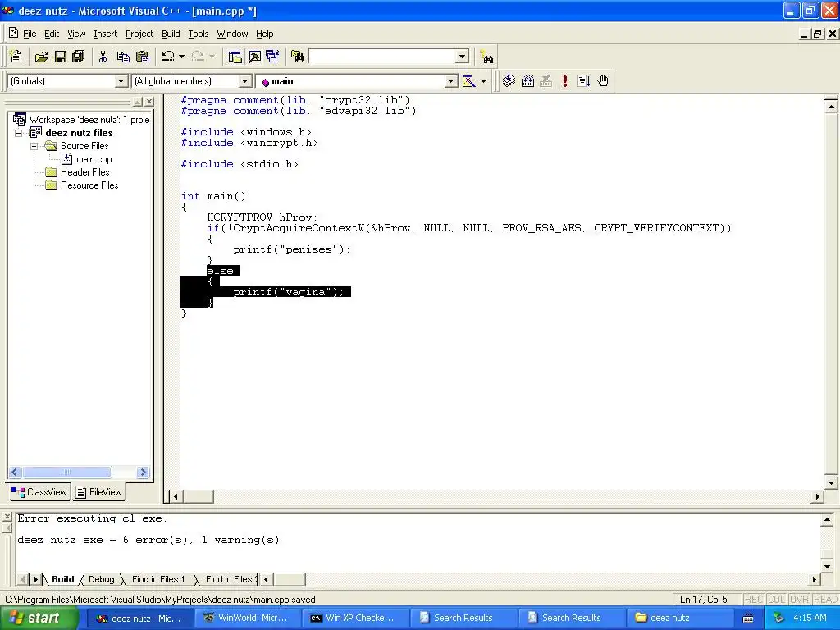
Task: Click the Open file icon
Action: tap(41, 57)
